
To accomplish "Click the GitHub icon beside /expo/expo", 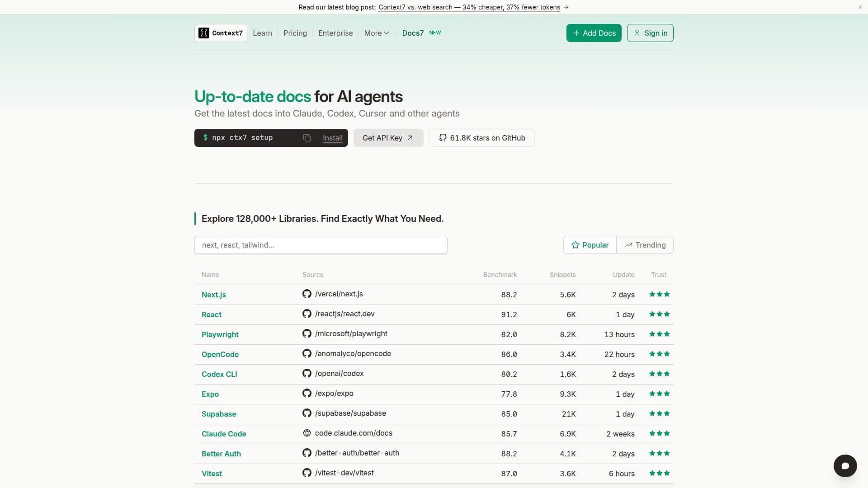I will click(x=307, y=393).
